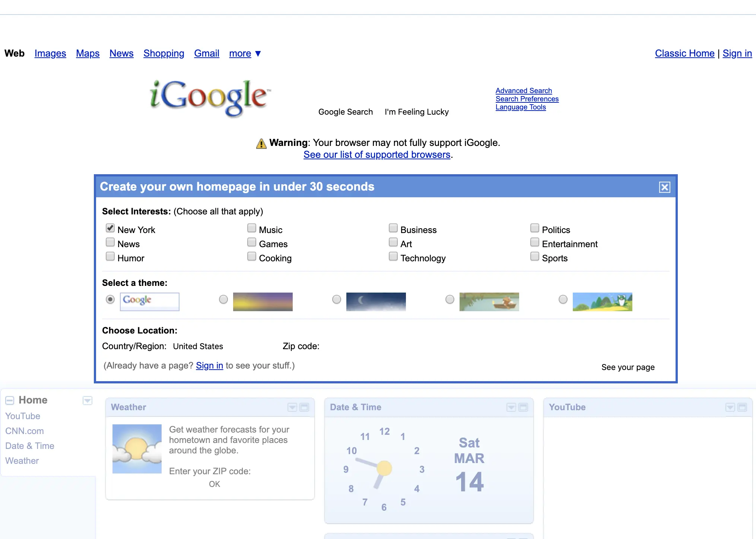Image resolution: width=756 pixels, height=539 pixels.
Task: Pick the sunset gradient theme swatch
Action: pyautogui.click(x=263, y=302)
